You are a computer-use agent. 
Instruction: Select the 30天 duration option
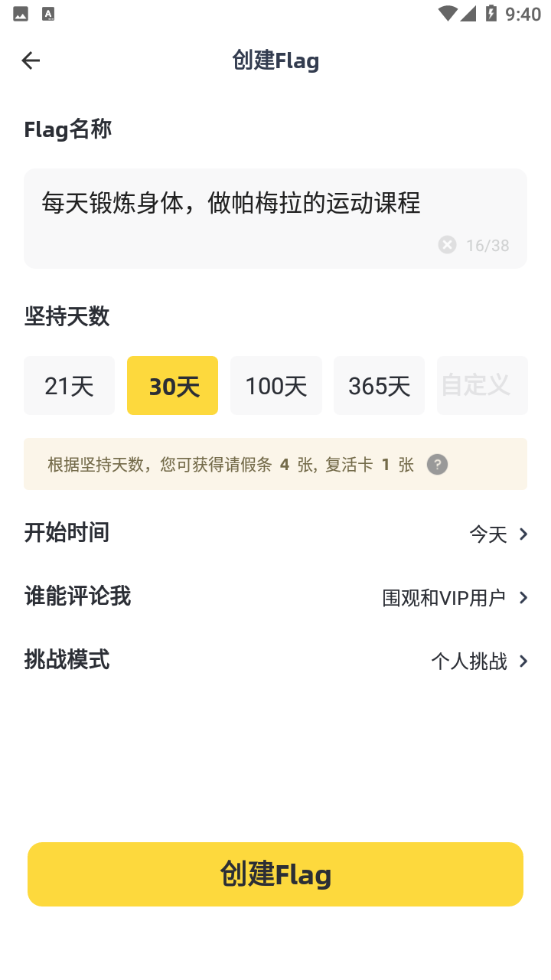172,386
